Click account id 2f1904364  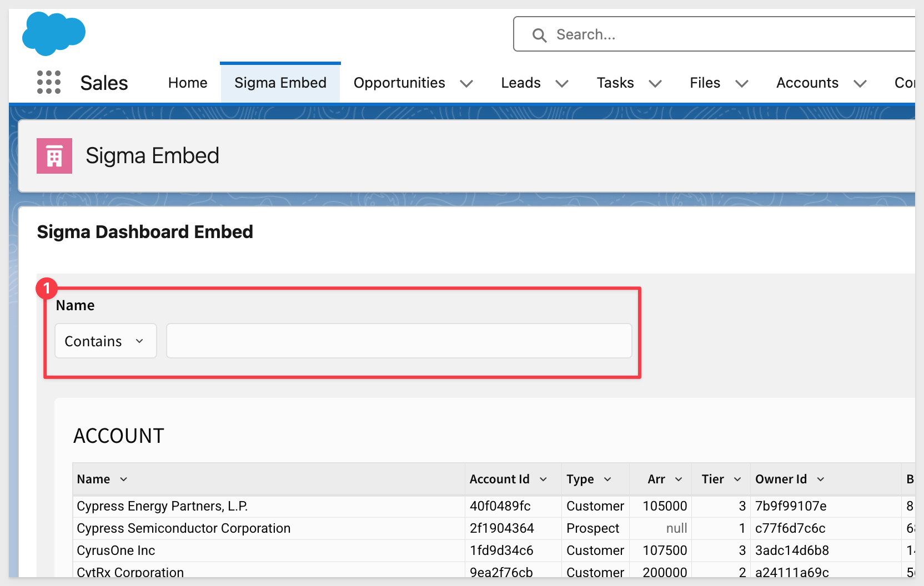(x=502, y=528)
